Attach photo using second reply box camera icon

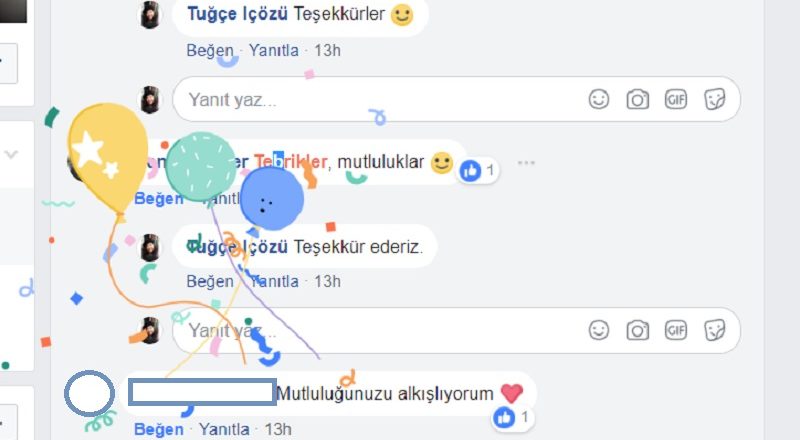(637, 330)
